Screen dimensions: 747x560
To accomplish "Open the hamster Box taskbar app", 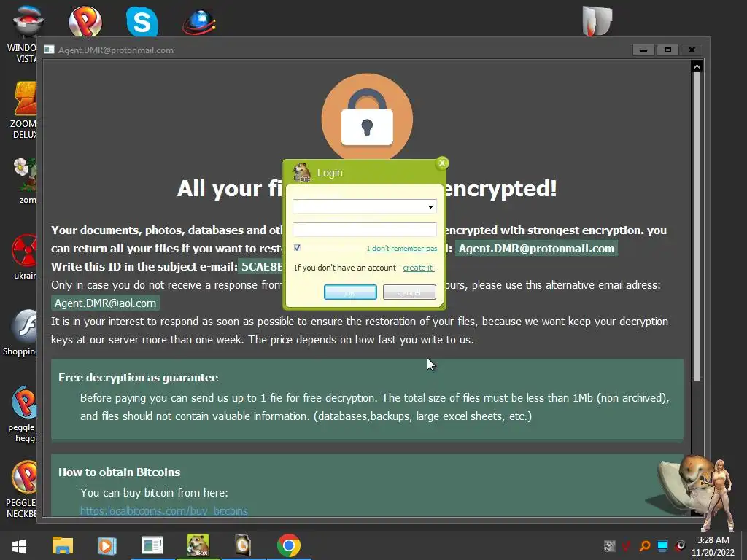I will click(198, 545).
